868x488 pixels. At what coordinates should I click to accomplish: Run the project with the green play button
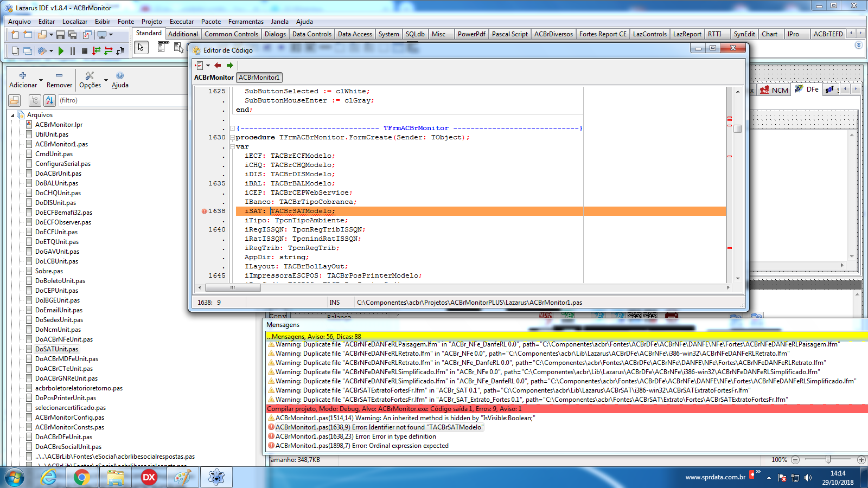pos(61,51)
